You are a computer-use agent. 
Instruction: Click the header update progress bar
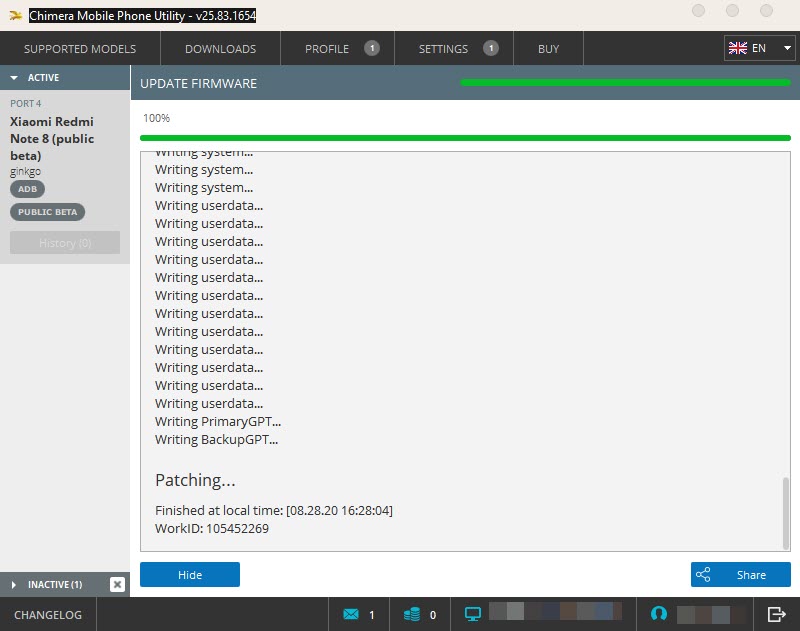tap(626, 82)
